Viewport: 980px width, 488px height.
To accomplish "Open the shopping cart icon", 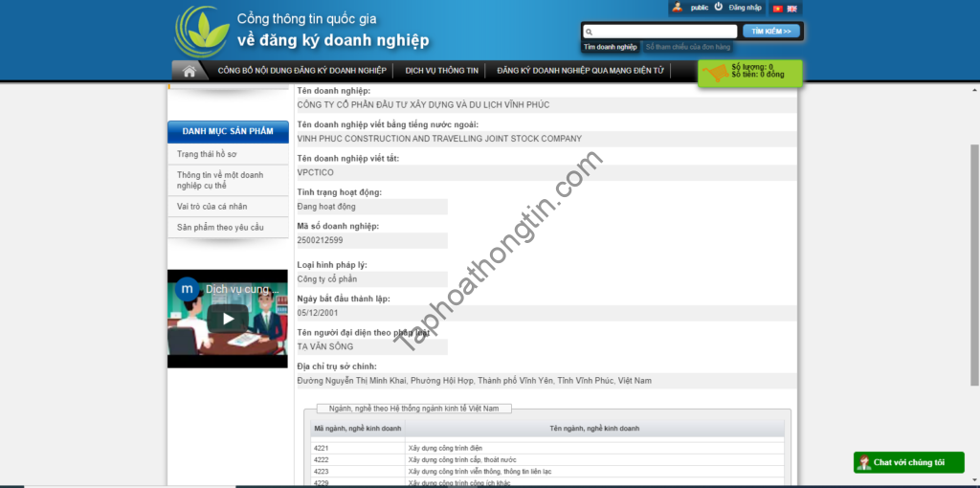I will tap(715, 73).
